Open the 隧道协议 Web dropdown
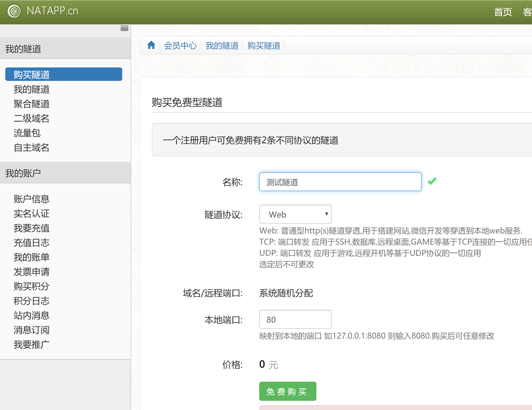 (295, 214)
